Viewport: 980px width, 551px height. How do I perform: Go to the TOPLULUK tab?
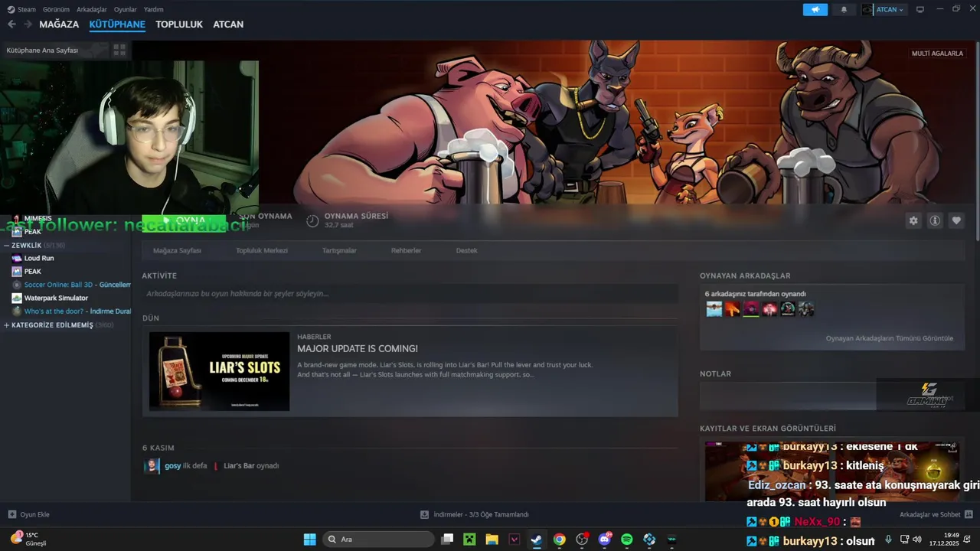tap(179, 24)
